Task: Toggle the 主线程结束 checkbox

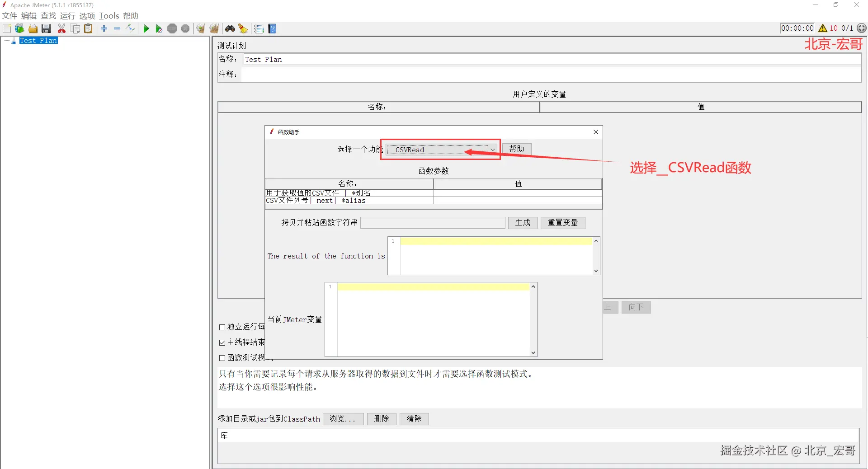Action: click(x=222, y=342)
